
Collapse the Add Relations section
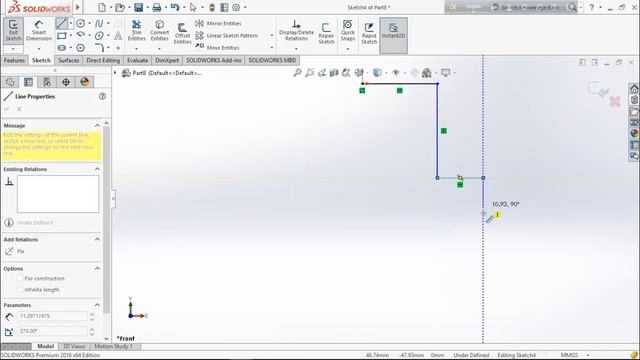pyautogui.click(x=97, y=239)
